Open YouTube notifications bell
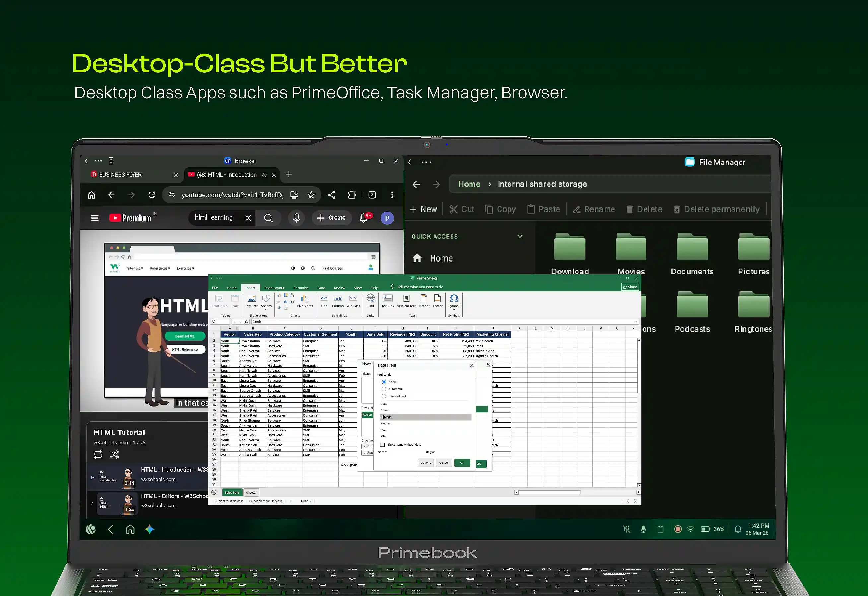Viewport: 868px width, 596px height. coord(364,218)
